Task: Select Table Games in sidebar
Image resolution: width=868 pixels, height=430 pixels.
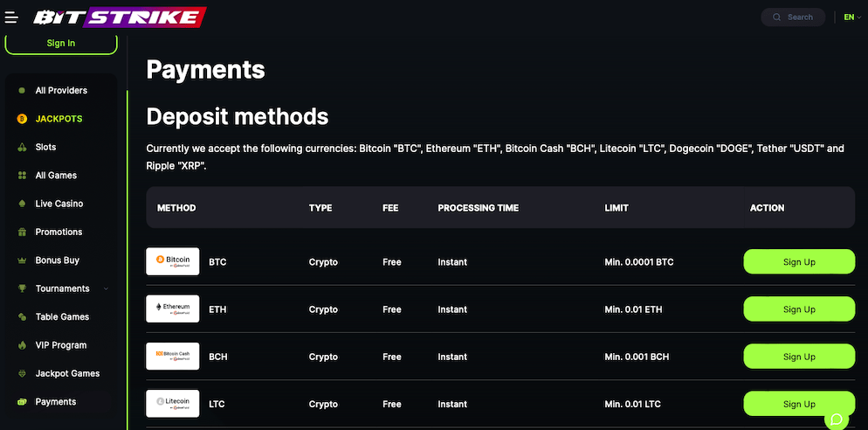Action: tap(61, 316)
